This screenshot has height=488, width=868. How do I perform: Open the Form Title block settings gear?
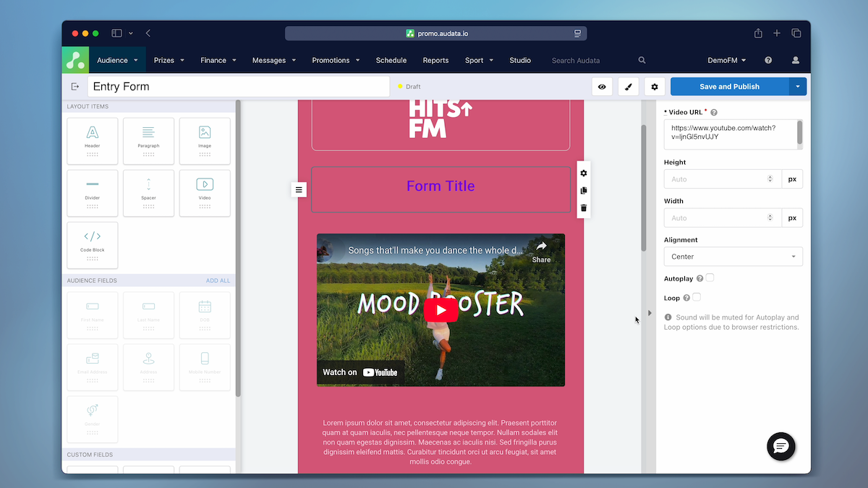coord(583,173)
